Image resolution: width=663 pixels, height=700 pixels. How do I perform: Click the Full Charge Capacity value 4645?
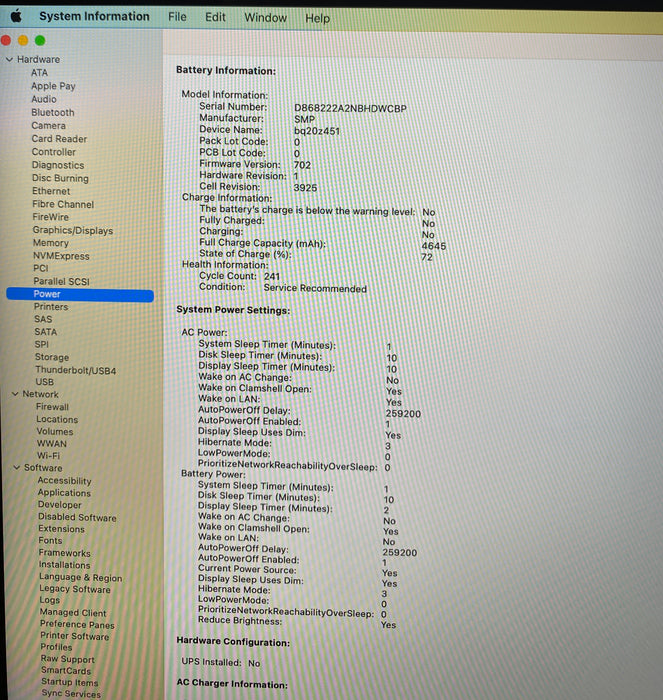(x=434, y=246)
